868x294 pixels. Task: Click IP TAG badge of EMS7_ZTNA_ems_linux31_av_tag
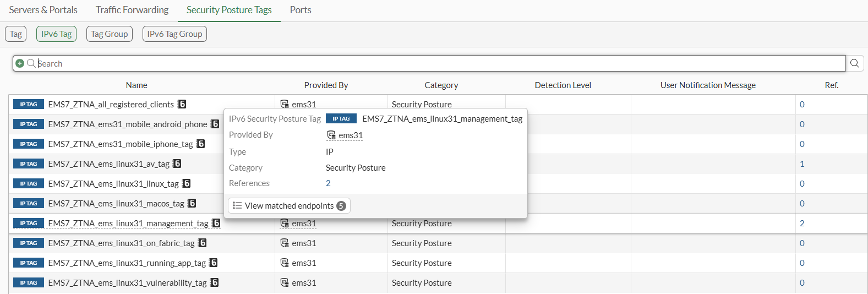[x=29, y=164]
